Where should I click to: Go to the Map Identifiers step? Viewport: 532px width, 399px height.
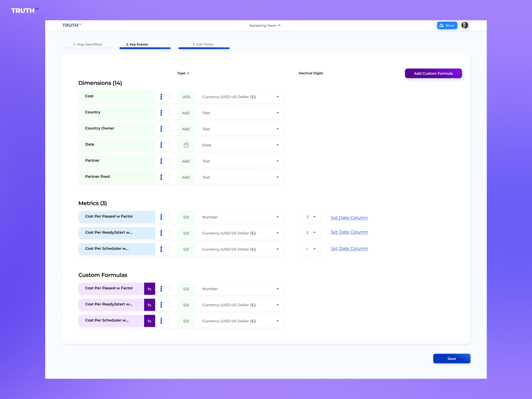pyautogui.click(x=87, y=45)
